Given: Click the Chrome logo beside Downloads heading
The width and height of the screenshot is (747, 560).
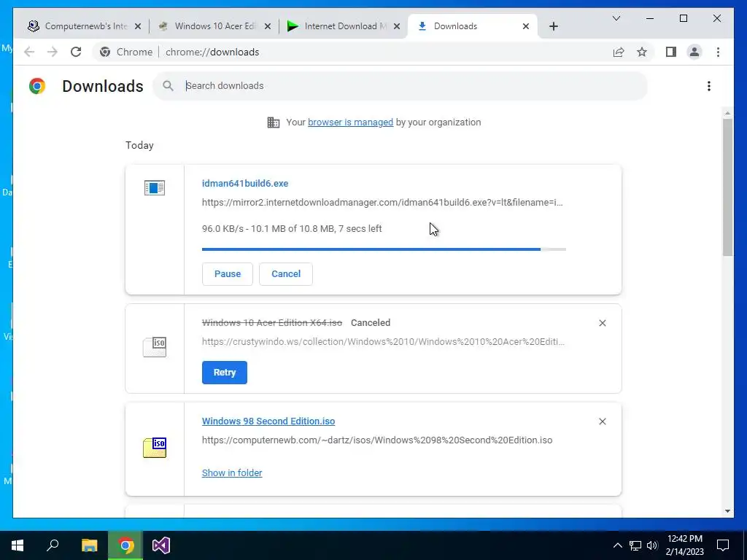Looking at the screenshot, I should click(x=37, y=86).
